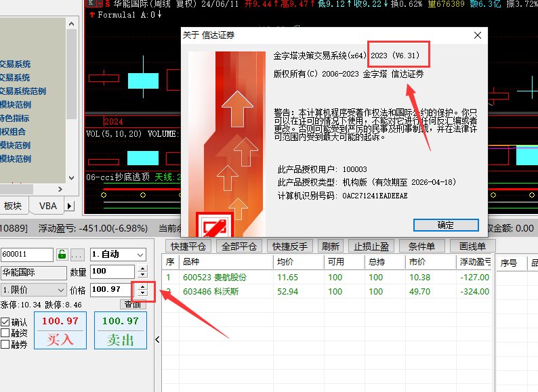
Task: Click the 数量 quantity input field
Action: [112, 271]
